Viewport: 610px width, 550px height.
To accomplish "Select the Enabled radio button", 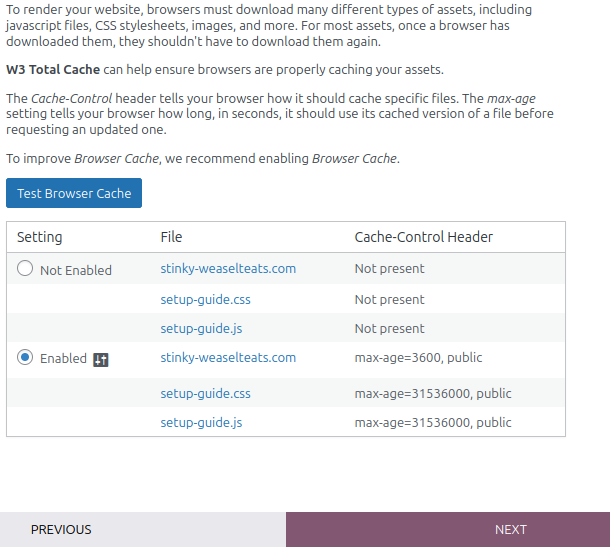I will (25, 357).
